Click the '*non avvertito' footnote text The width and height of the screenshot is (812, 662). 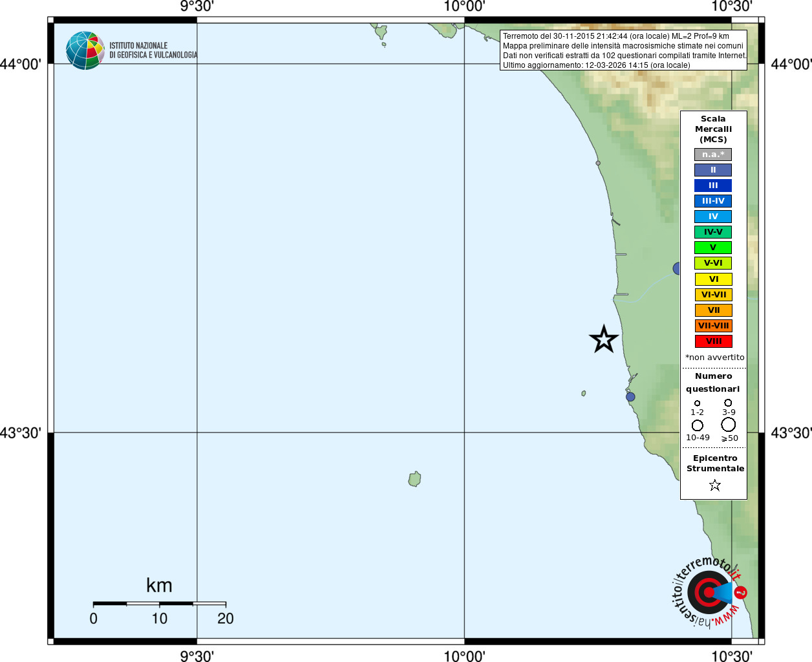(714, 358)
